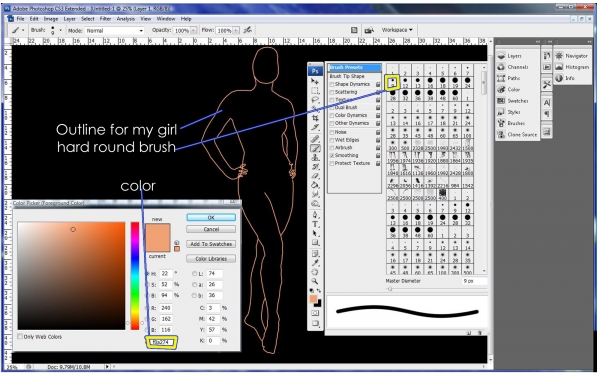Open the Brushes panel icon

tap(501, 123)
